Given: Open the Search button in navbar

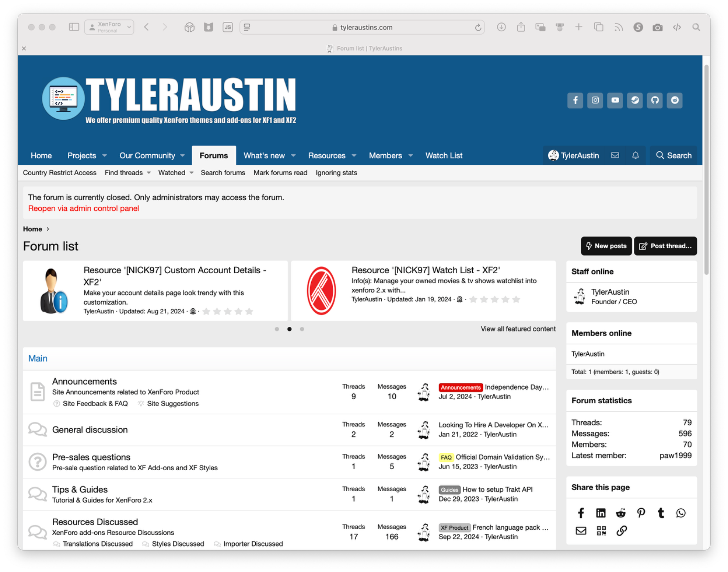Looking at the screenshot, I should (673, 156).
